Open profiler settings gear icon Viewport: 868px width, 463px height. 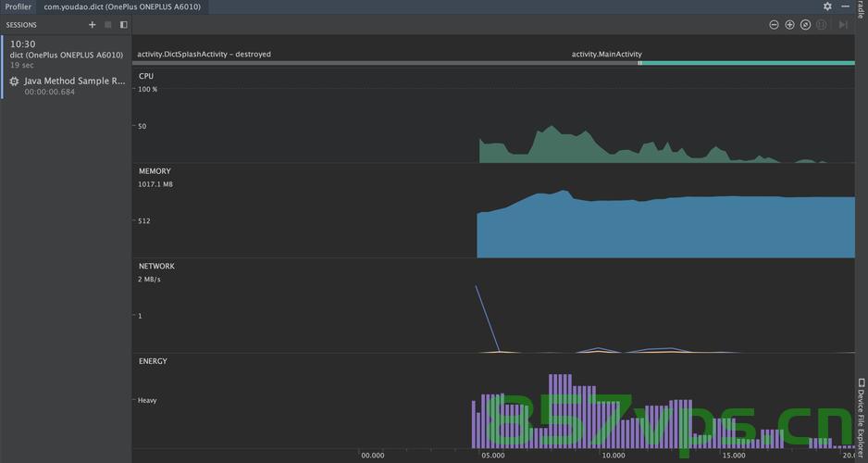pyautogui.click(x=827, y=6)
